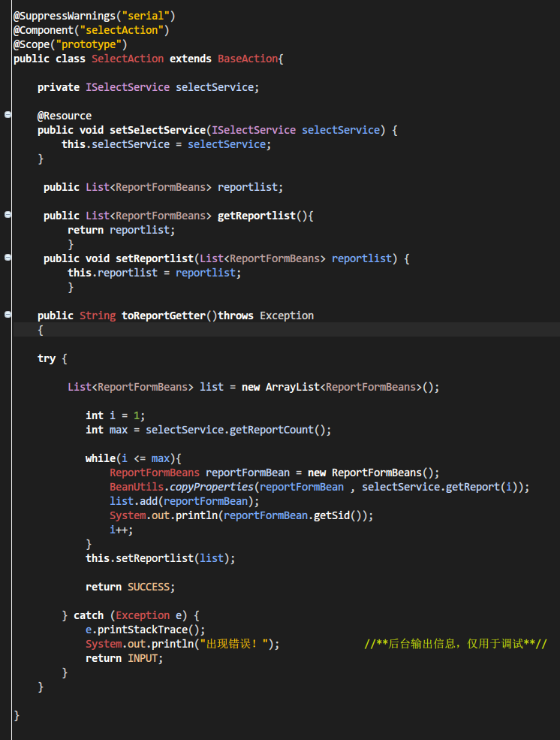Click the 'return reportlist;' statement

tap(121, 231)
